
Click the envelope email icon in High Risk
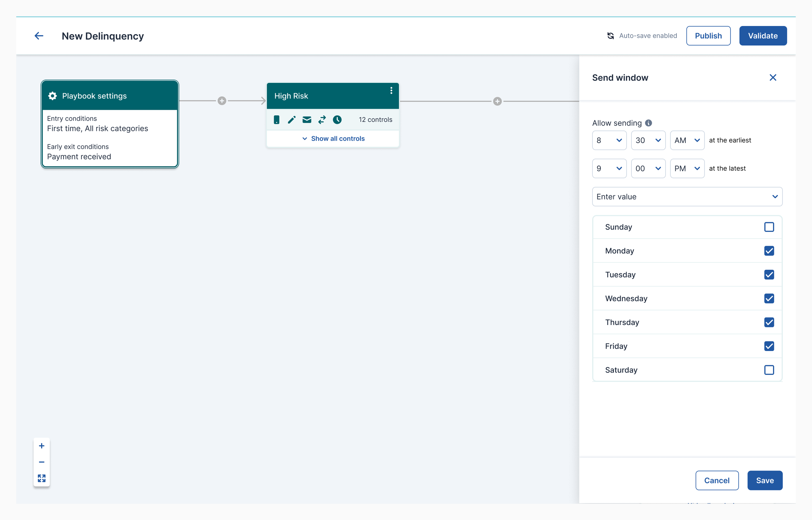(x=307, y=120)
